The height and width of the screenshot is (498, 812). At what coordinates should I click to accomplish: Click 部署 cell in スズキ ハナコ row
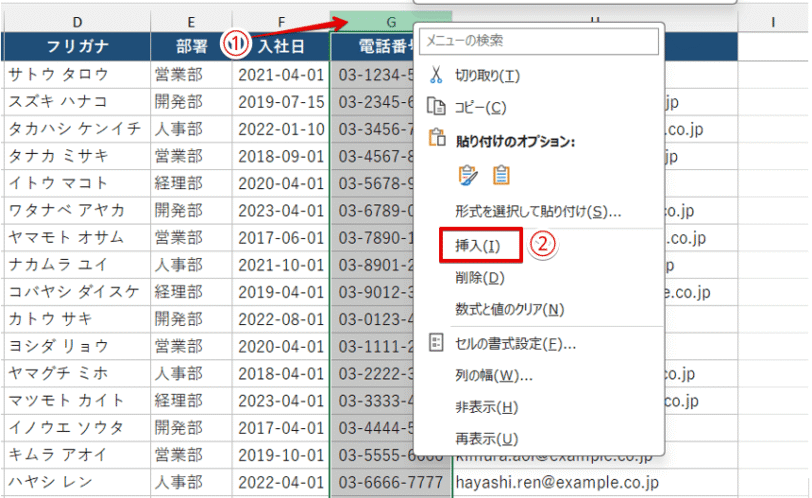coord(191,102)
